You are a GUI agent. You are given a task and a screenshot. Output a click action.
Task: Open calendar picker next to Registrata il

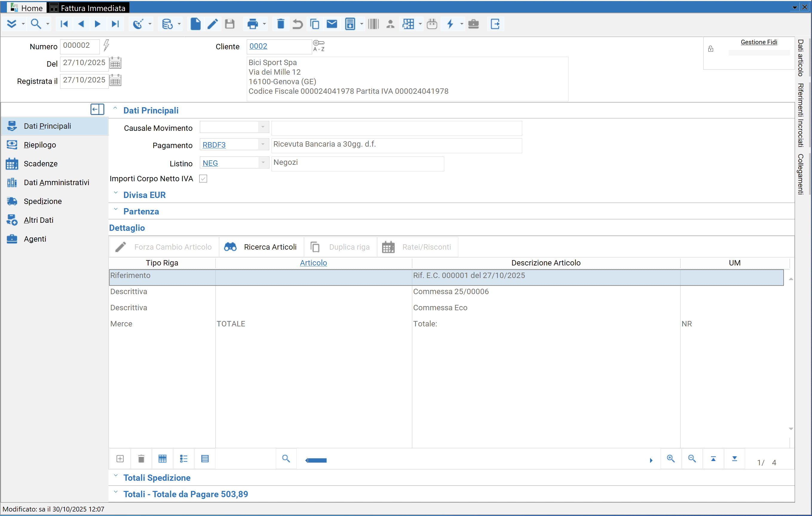115,81
